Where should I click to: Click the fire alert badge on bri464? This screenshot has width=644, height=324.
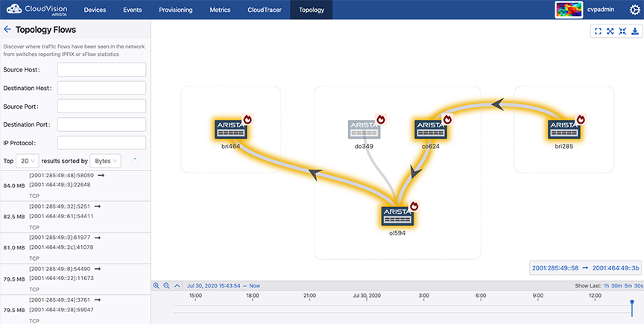pos(247,119)
